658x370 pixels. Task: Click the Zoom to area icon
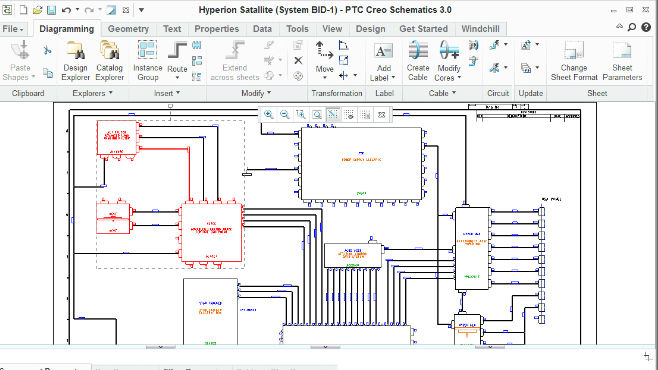point(300,115)
